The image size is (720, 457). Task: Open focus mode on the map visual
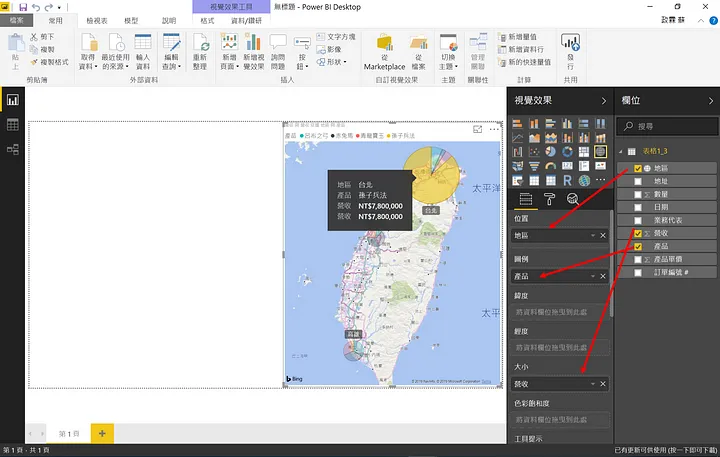[478, 129]
